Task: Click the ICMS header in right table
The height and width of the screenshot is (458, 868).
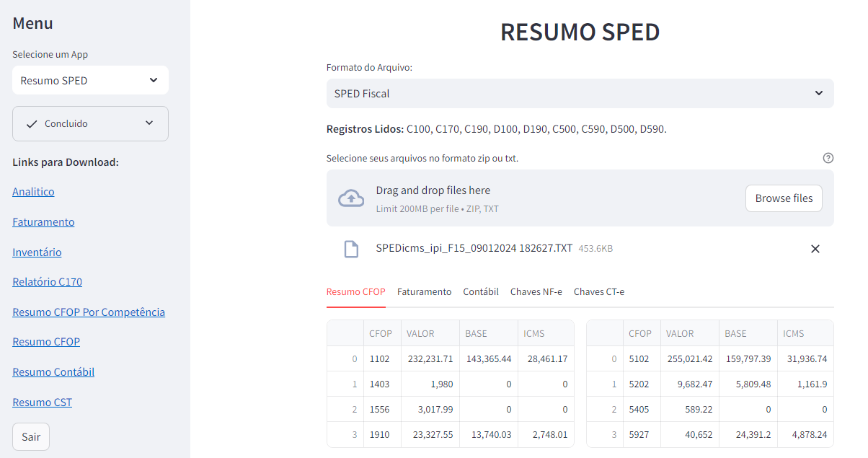Action: pyautogui.click(x=805, y=333)
